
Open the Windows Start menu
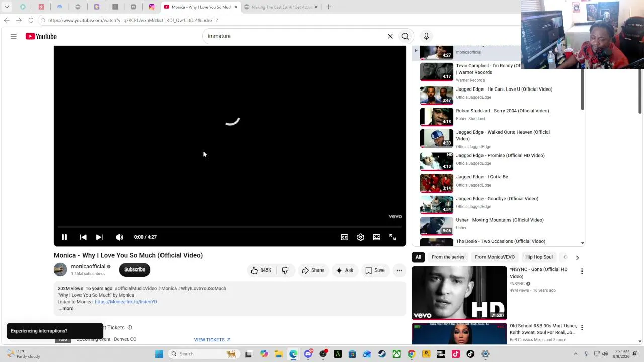point(159,354)
